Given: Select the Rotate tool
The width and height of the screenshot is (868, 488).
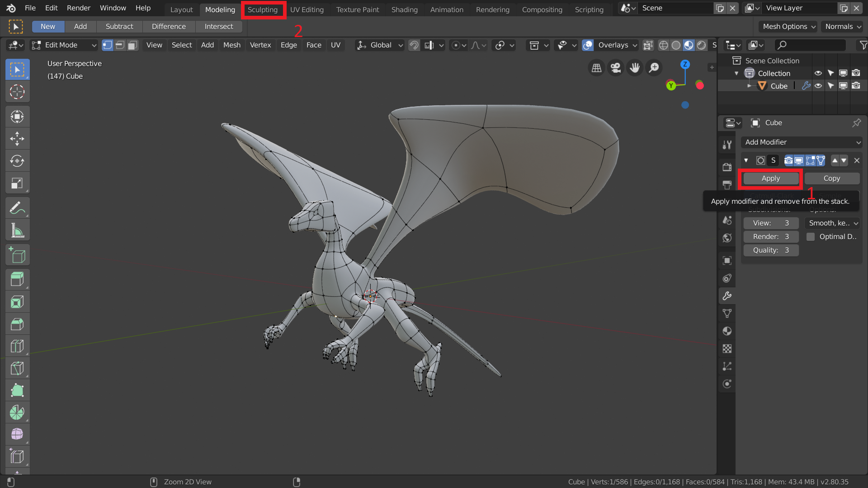Looking at the screenshot, I should pyautogui.click(x=17, y=161).
